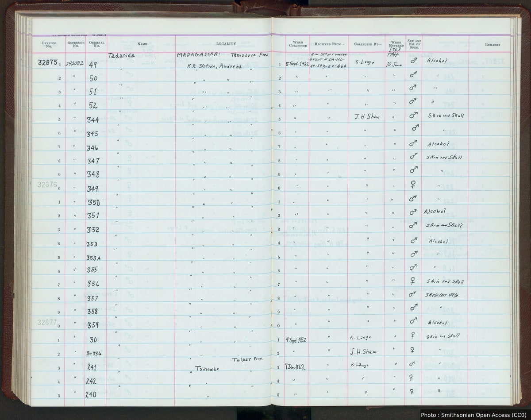Viewport: 531px width, 420px height.
Task: Click the 5 Sept 1962 collection date
Action: (x=296, y=64)
